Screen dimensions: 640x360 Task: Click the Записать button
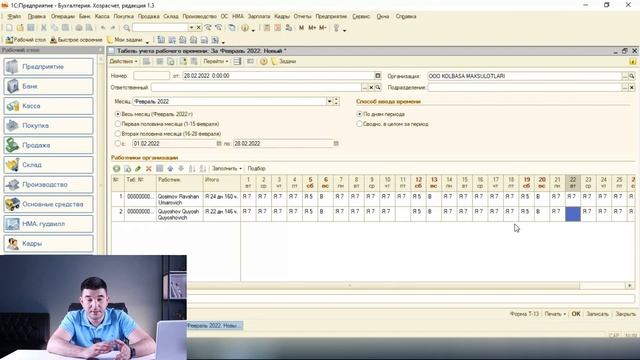pyautogui.click(x=597, y=314)
